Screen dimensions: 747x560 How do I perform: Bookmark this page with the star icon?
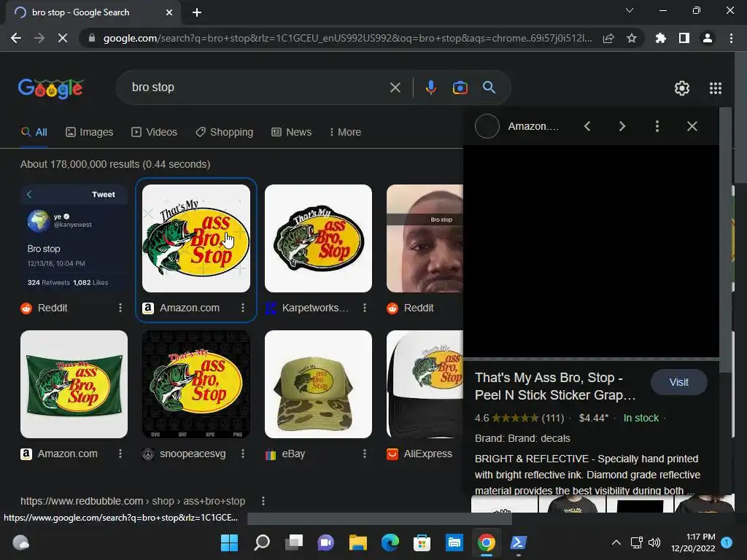click(x=632, y=38)
